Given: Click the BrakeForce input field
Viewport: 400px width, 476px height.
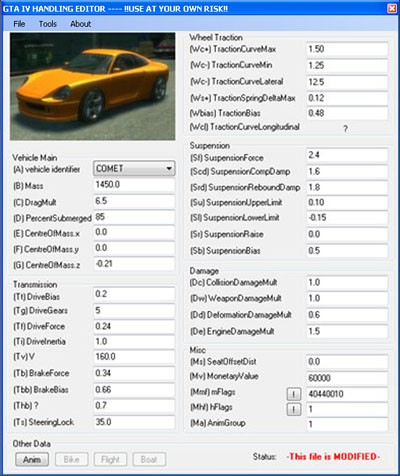Looking at the screenshot, I should click(x=134, y=373).
